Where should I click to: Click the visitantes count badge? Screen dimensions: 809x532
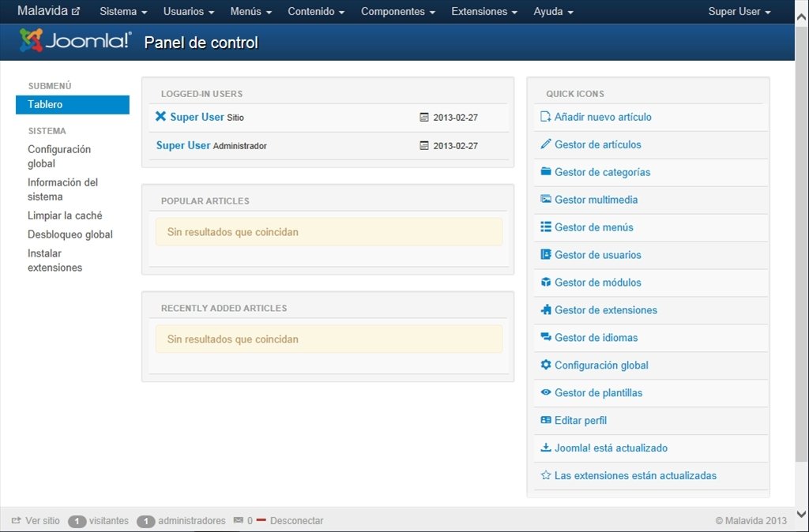(77, 521)
